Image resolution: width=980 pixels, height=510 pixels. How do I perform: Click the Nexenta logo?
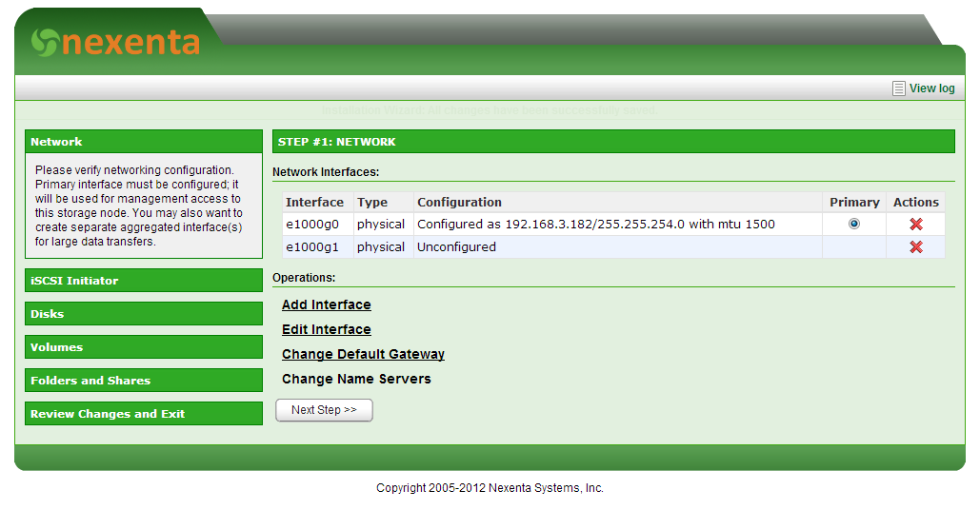pos(115,43)
